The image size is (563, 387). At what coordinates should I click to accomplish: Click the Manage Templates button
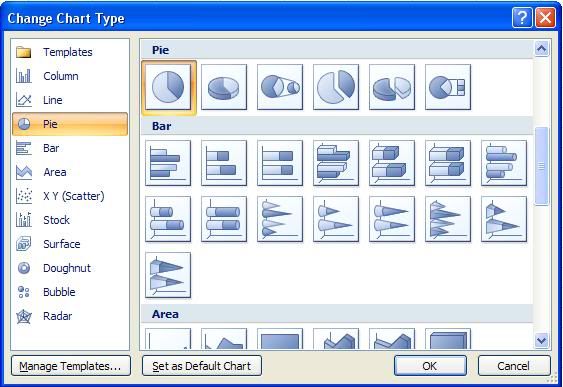(x=71, y=366)
